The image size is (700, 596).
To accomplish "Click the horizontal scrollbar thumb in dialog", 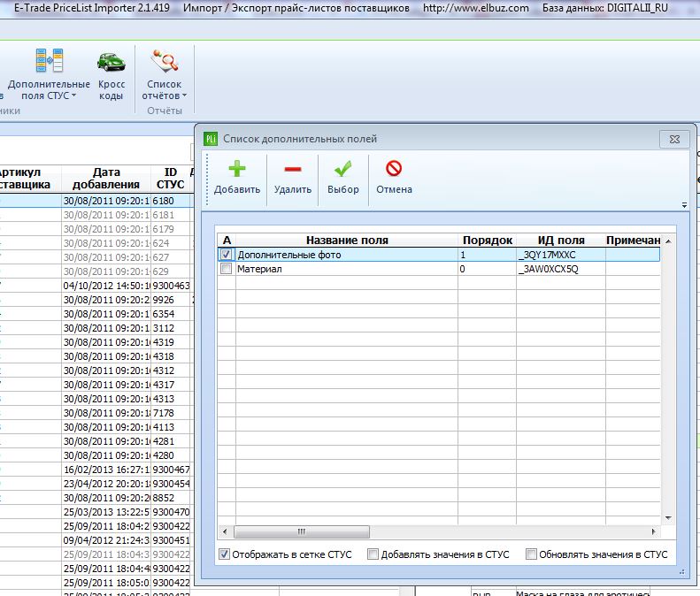I will point(302,531).
